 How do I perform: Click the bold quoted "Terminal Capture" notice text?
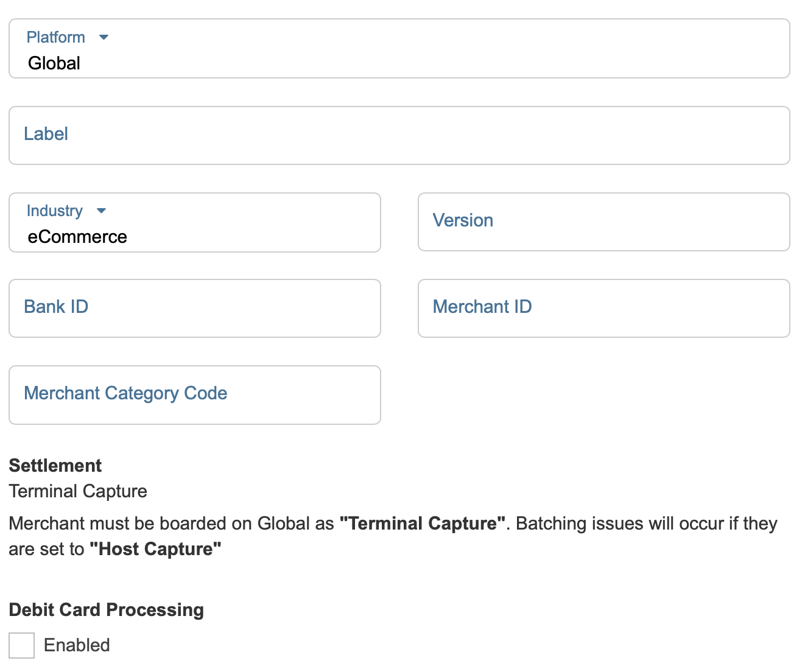[x=423, y=523]
